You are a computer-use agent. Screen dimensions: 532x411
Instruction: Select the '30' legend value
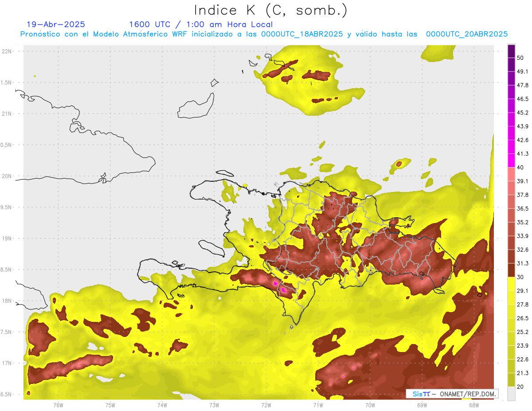pos(521,277)
